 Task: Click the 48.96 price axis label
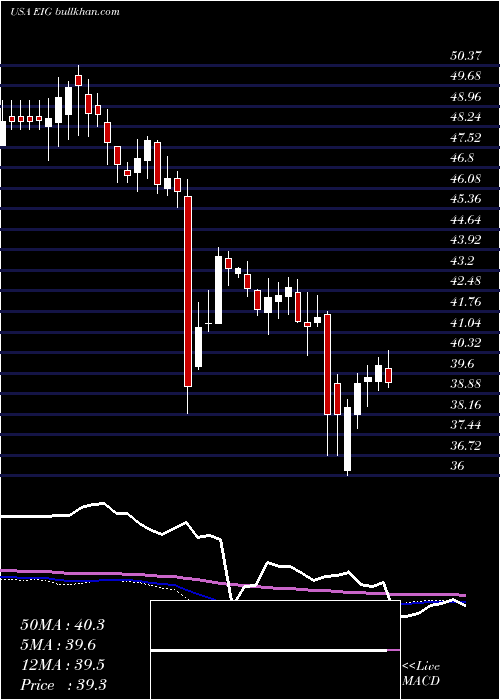pyautogui.click(x=466, y=96)
